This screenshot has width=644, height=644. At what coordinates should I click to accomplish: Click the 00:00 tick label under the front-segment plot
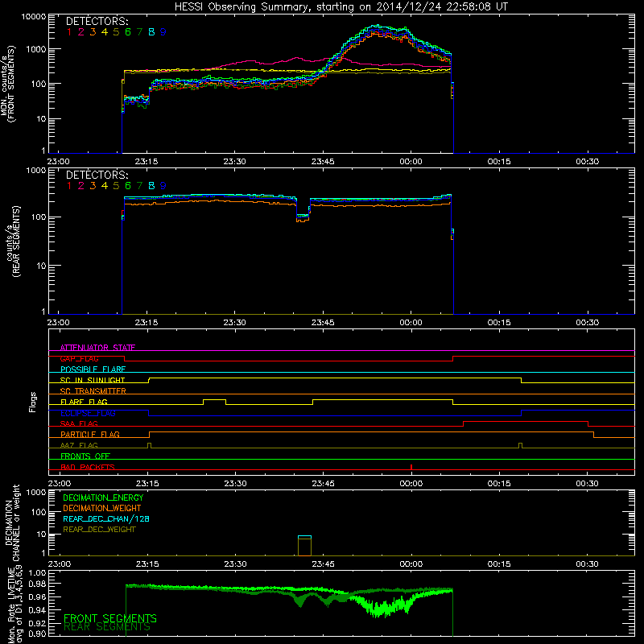(x=411, y=162)
